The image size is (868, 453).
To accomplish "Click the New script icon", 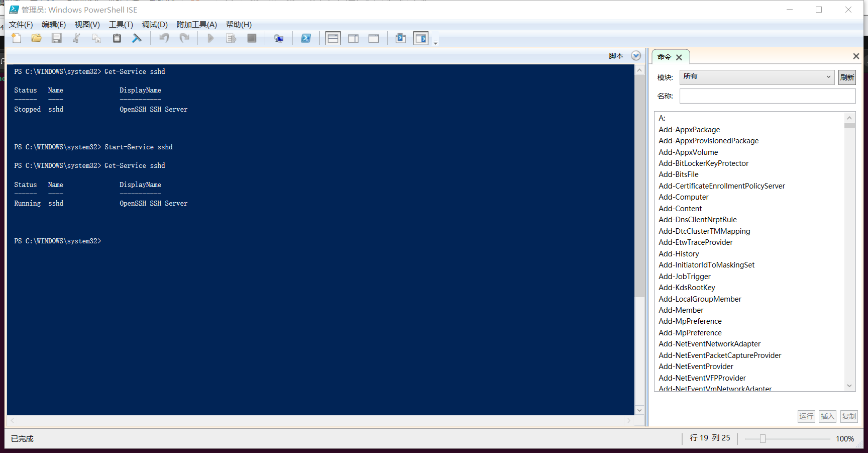I will tap(17, 38).
